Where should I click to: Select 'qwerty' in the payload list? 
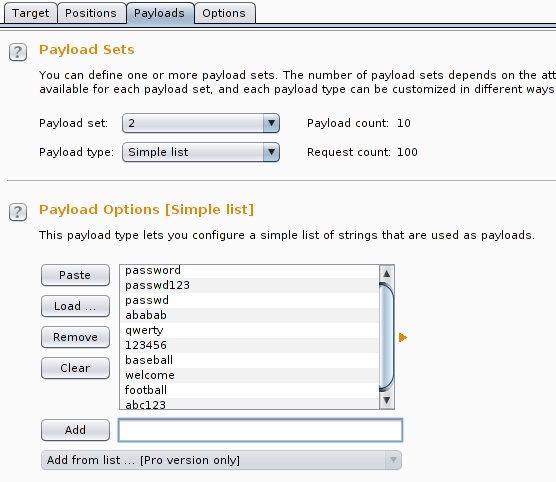249,330
